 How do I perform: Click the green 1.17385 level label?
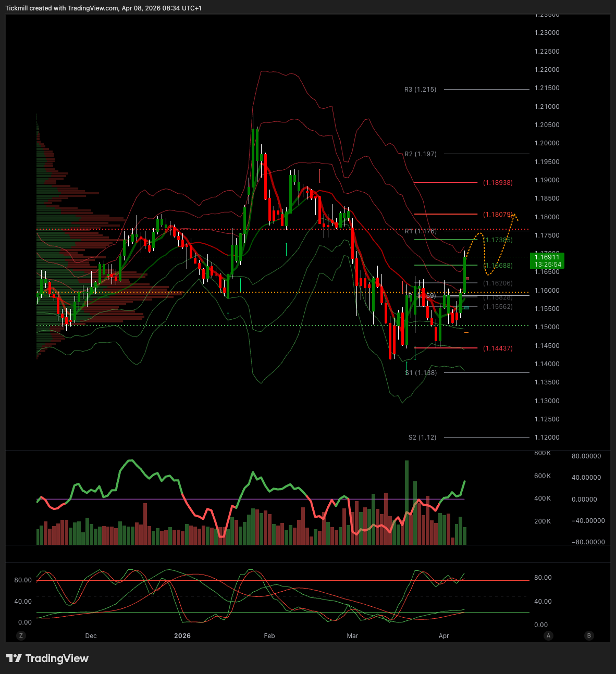pos(498,240)
